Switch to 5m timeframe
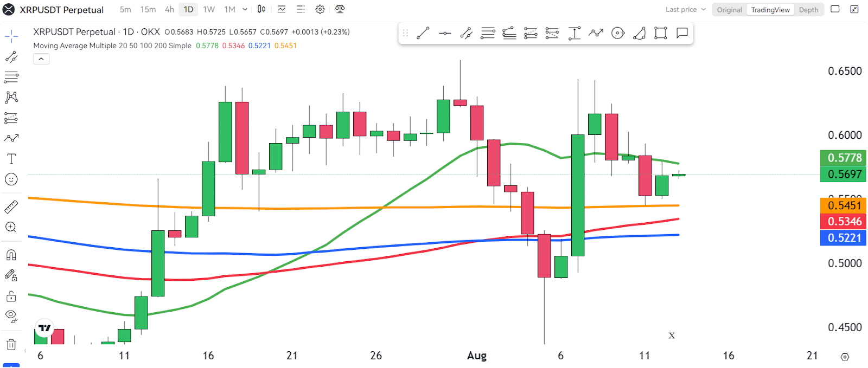Screen dimensions: 868x368 pos(125,9)
